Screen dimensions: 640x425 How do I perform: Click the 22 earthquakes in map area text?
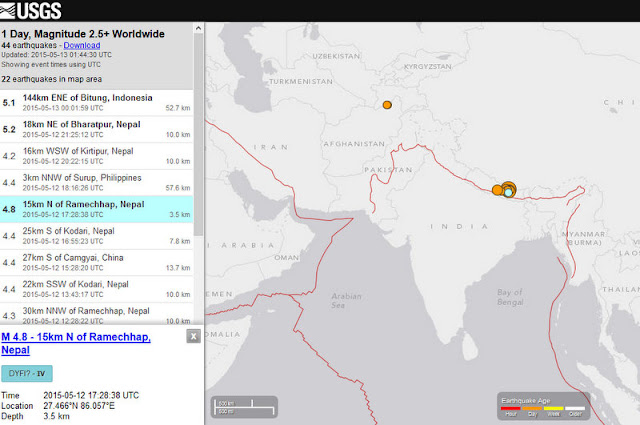[51, 79]
